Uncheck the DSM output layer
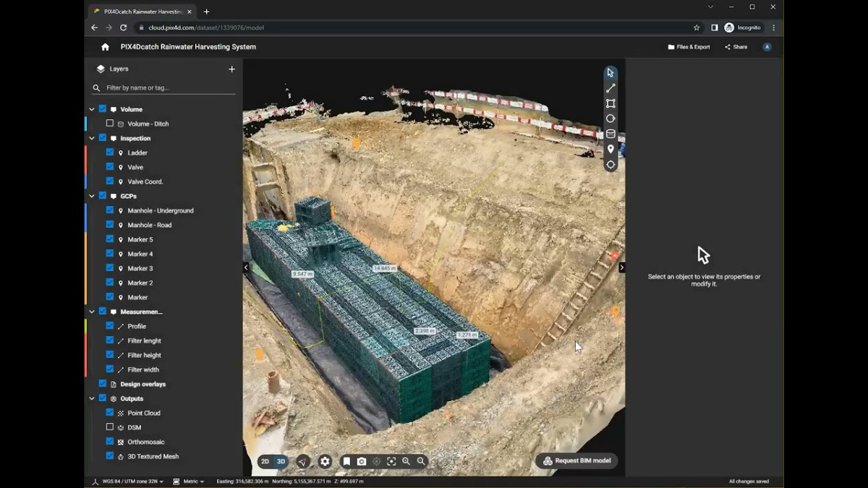The image size is (868, 488). click(110, 427)
